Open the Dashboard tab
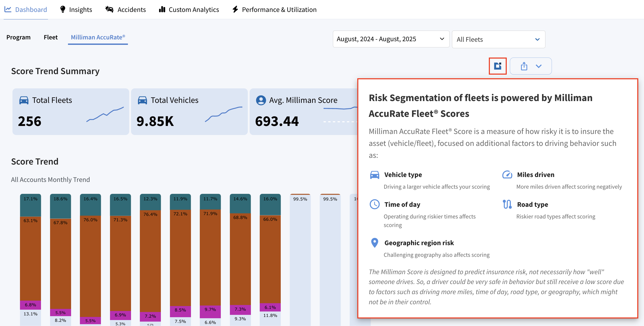 point(26,10)
